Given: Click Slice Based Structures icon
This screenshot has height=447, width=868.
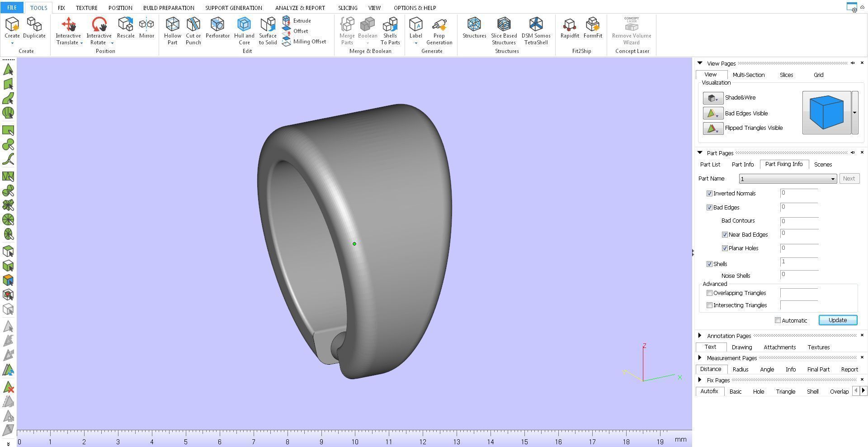Looking at the screenshot, I should (x=504, y=24).
